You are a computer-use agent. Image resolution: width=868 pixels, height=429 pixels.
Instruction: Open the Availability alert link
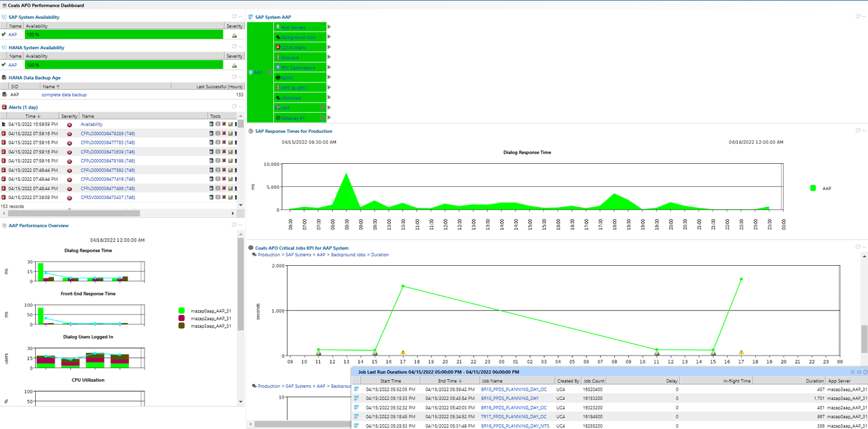click(92, 125)
